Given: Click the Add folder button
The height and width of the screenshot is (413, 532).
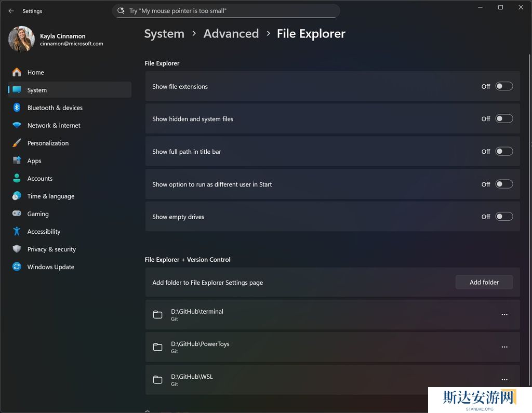Looking at the screenshot, I should 484,282.
